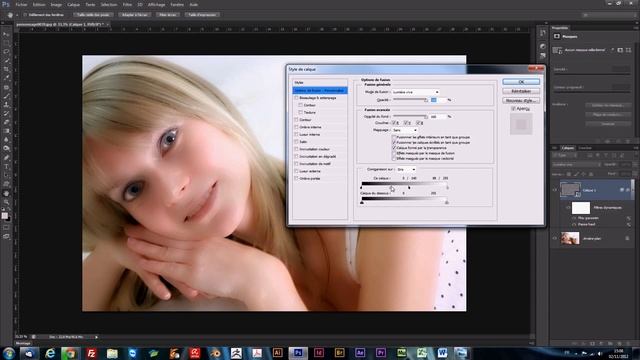Click OK in Style de calque dialog
Viewport: 640px width, 360px height.
[x=521, y=82]
